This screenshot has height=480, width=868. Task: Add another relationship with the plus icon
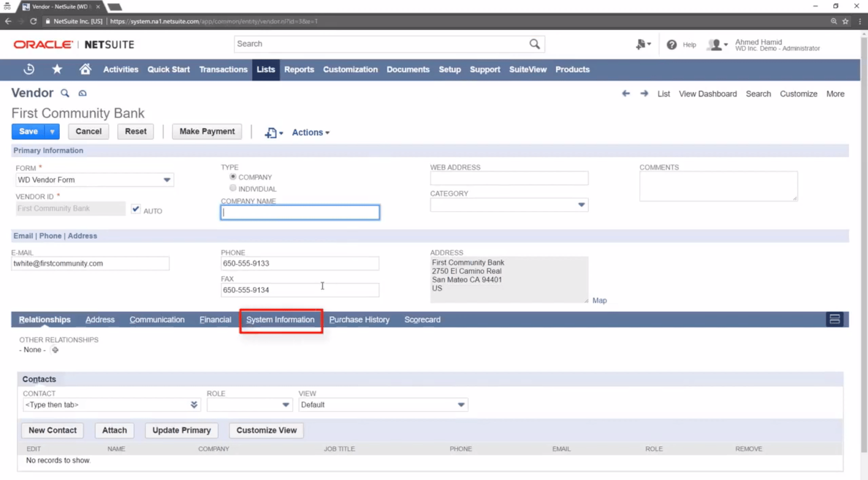click(x=55, y=350)
